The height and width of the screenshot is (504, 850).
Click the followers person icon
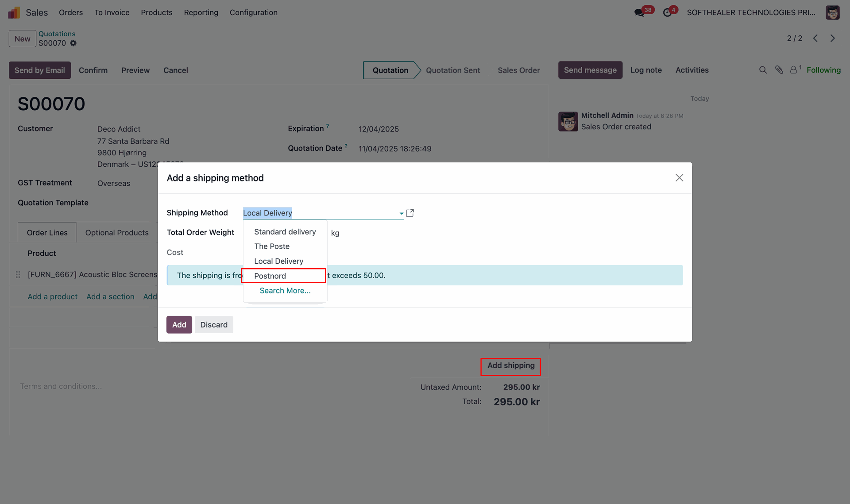(794, 70)
